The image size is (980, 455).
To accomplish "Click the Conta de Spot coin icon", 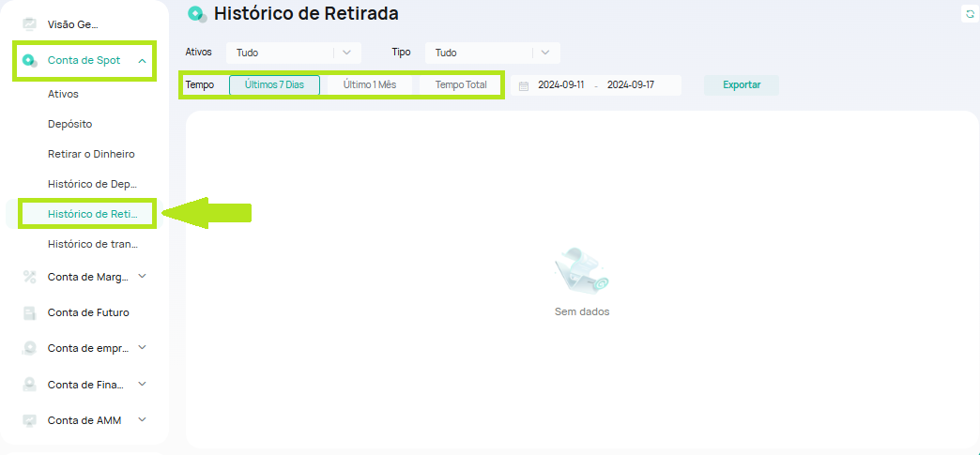I will click(x=29, y=61).
